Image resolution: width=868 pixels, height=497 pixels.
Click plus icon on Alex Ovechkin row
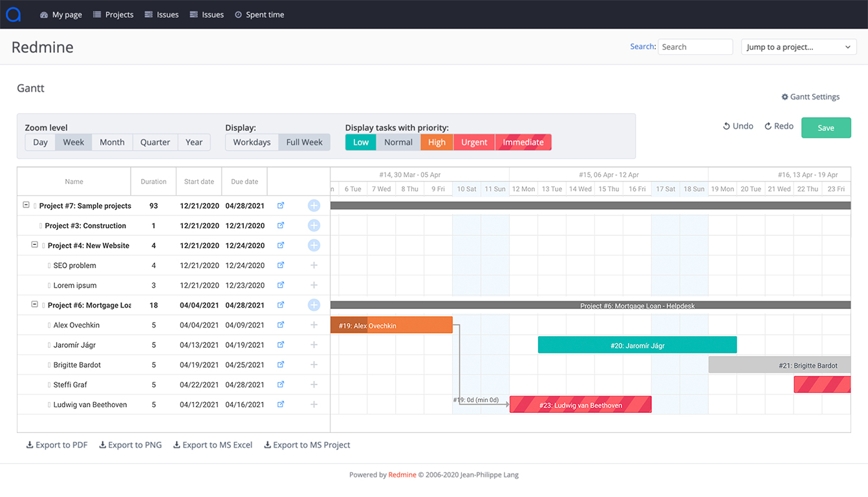pyautogui.click(x=314, y=325)
